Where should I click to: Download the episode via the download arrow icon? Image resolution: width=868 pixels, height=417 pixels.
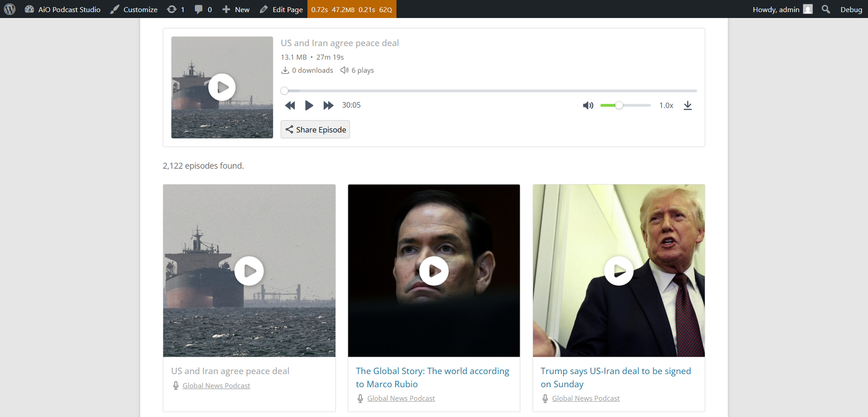coord(687,105)
